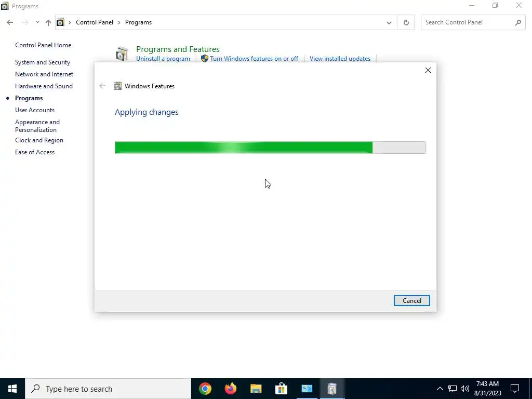Click the forward navigation arrow
Viewport: 532px width, 399px height.
click(x=25, y=22)
